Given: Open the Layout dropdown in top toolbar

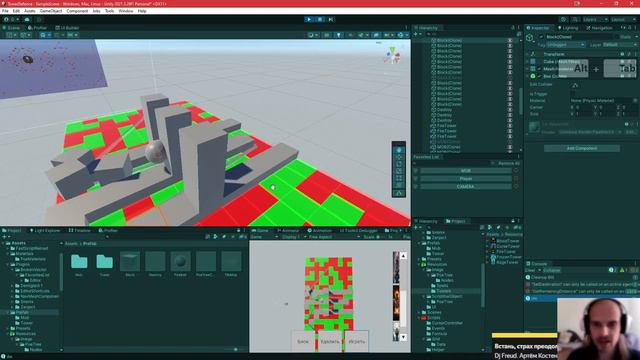Looking at the screenshot, I should tap(624, 20).
